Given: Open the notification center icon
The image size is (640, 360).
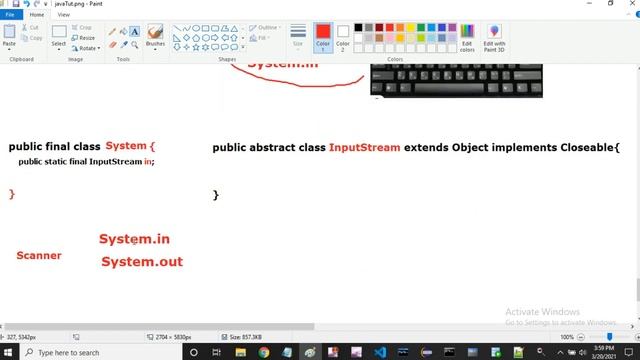Looking at the screenshot, I should click(x=629, y=352).
